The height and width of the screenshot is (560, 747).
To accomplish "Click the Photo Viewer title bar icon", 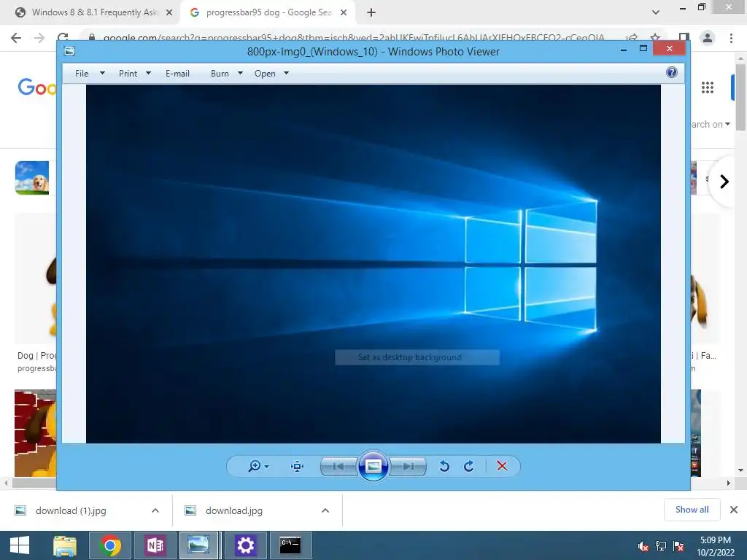I will 69,51.
